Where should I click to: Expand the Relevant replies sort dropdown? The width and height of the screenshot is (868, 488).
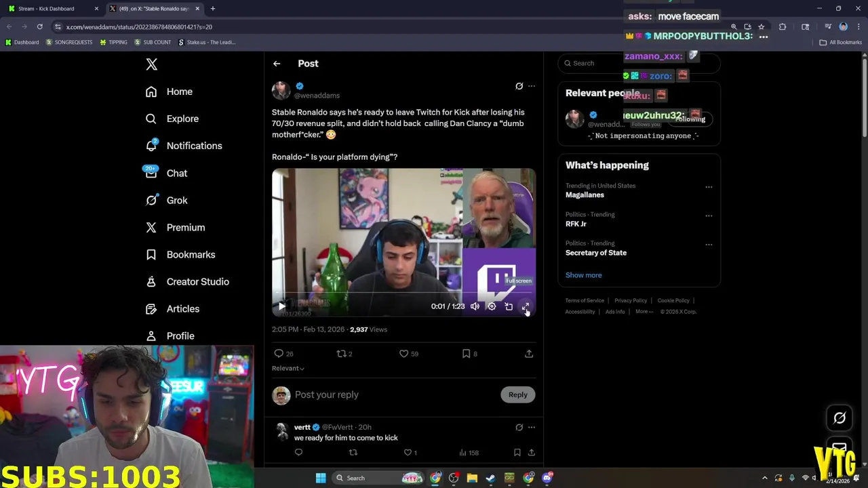pyautogui.click(x=288, y=369)
